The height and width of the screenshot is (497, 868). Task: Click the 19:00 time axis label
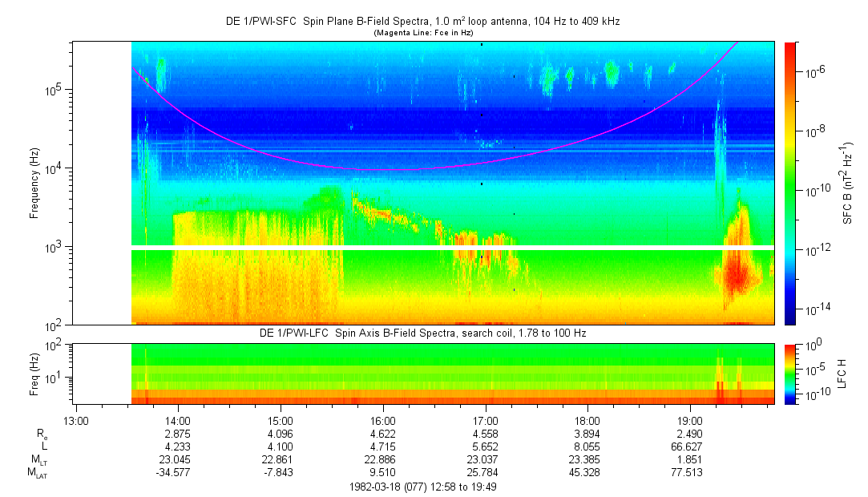pyautogui.click(x=690, y=420)
